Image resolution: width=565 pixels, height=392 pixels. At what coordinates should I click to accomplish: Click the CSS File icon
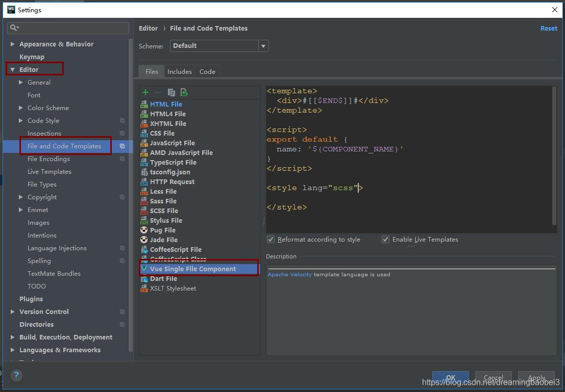[144, 134]
